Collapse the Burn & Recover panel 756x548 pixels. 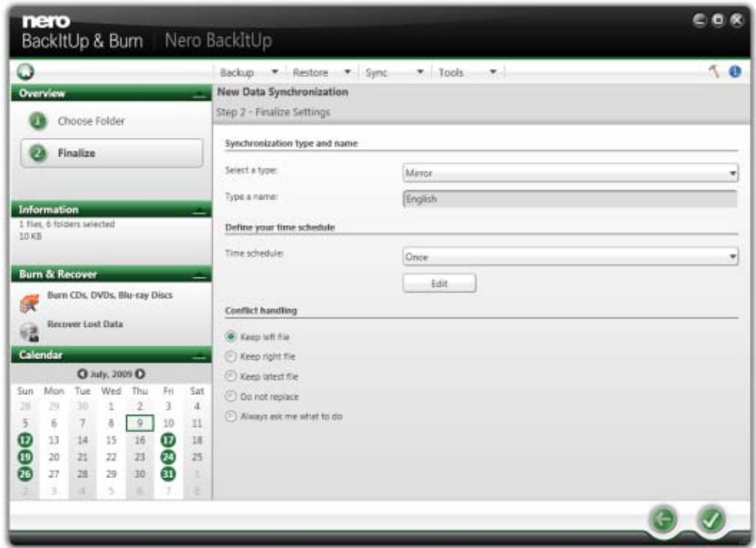(x=198, y=275)
